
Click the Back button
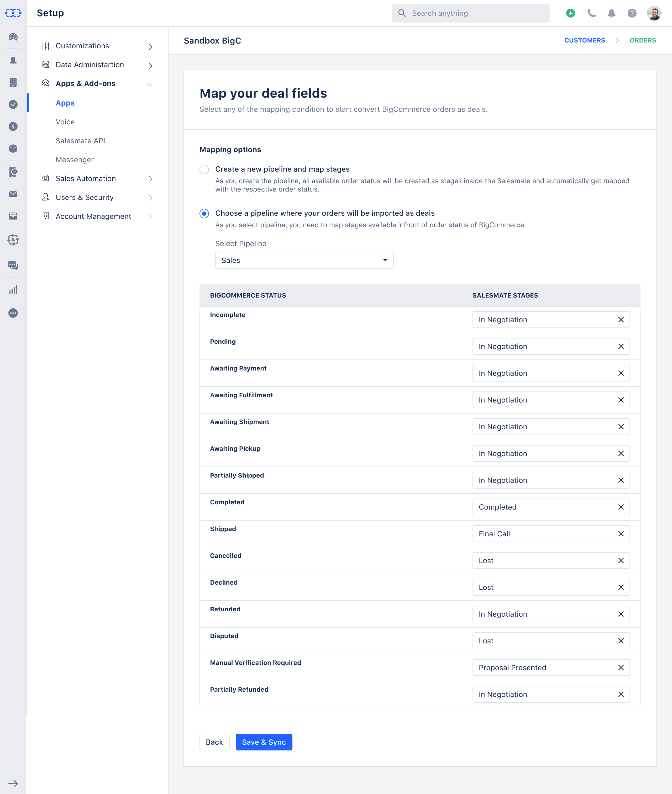[214, 742]
